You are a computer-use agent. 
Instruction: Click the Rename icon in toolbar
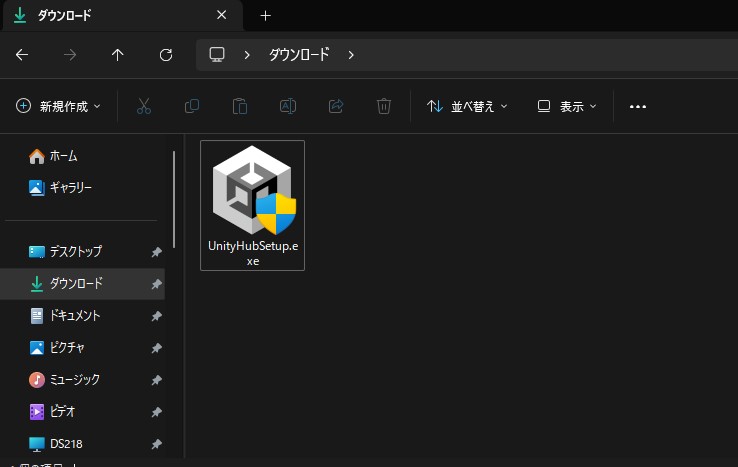[288, 106]
